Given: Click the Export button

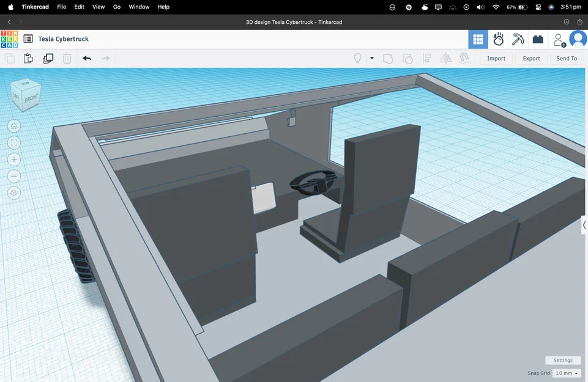Looking at the screenshot, I should point(531,59).
